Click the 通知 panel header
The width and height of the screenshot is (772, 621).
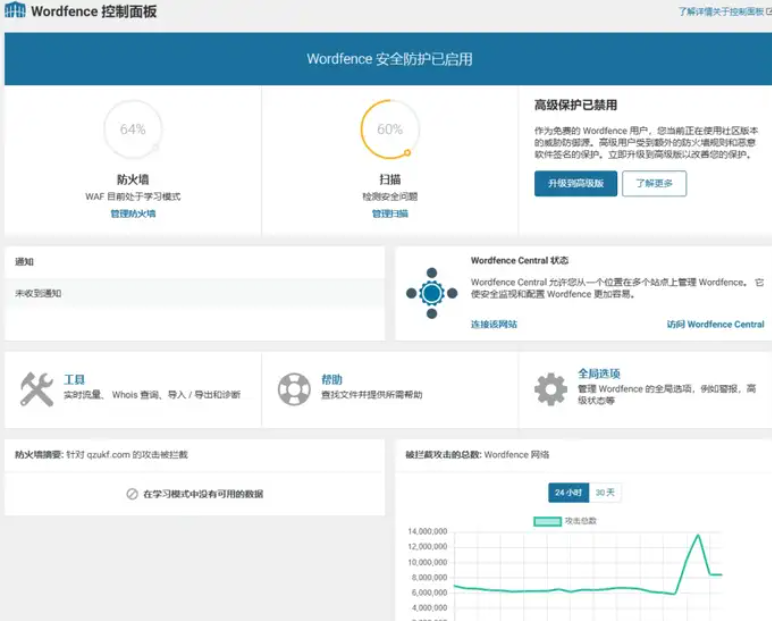tap(194, 262)
